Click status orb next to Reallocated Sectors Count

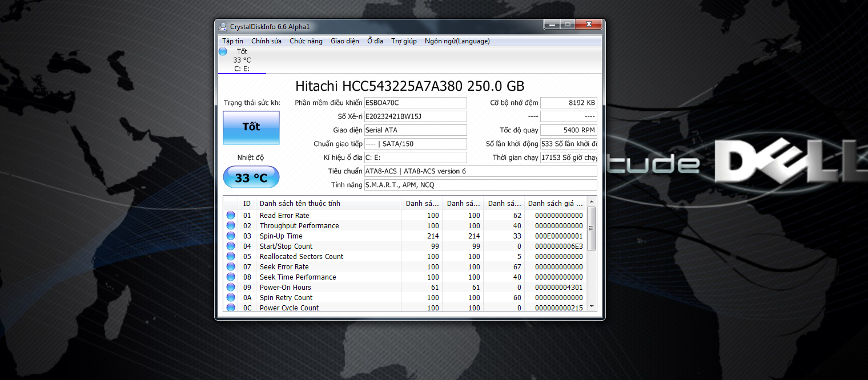(x=231, y=257)
